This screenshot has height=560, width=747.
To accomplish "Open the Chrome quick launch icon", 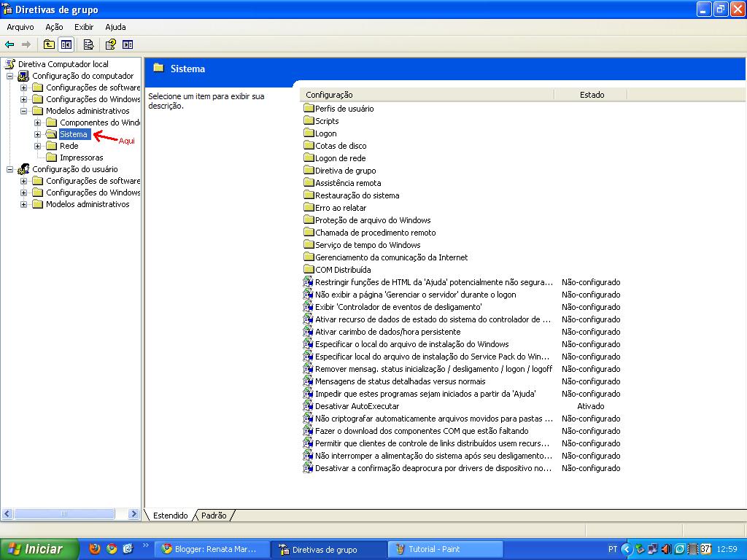I will (x=112, y=548).
